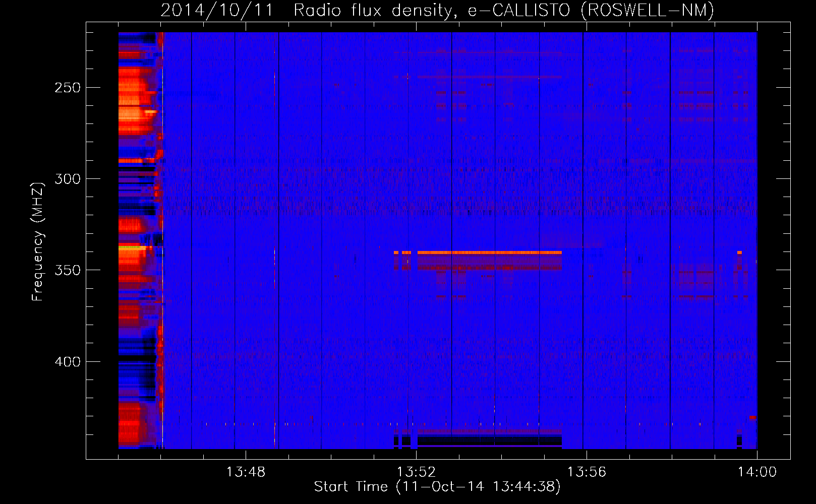Click the 250 frequency tick label

click(x=68, y=88)
